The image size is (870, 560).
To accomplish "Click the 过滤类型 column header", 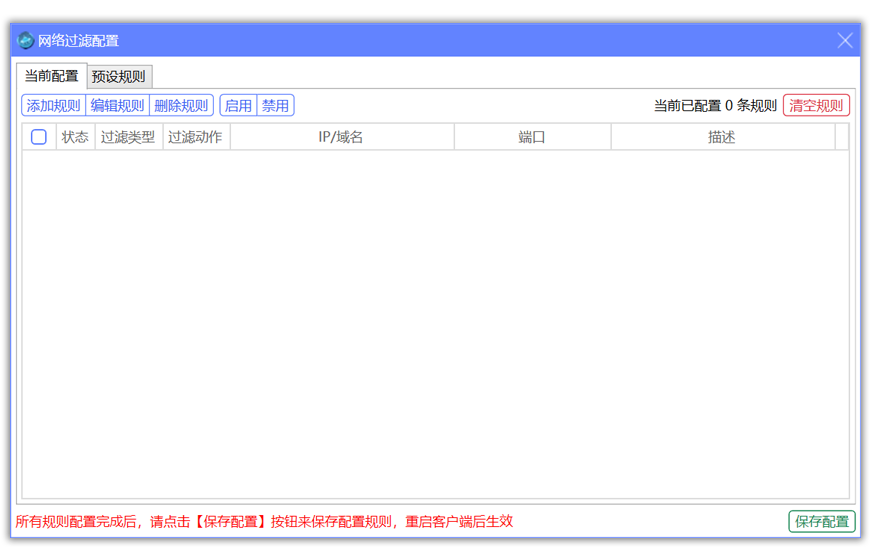I will [x=128, y=138].
